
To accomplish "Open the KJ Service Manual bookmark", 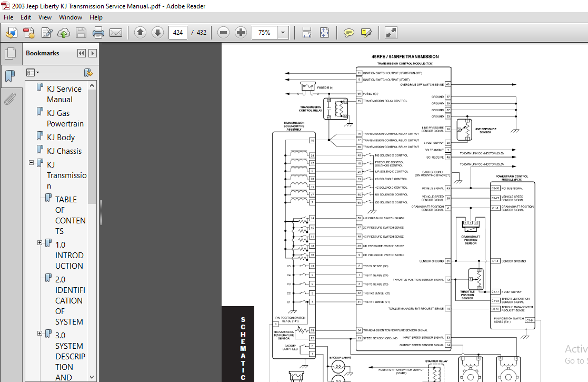I will click(x=64, y=94).
